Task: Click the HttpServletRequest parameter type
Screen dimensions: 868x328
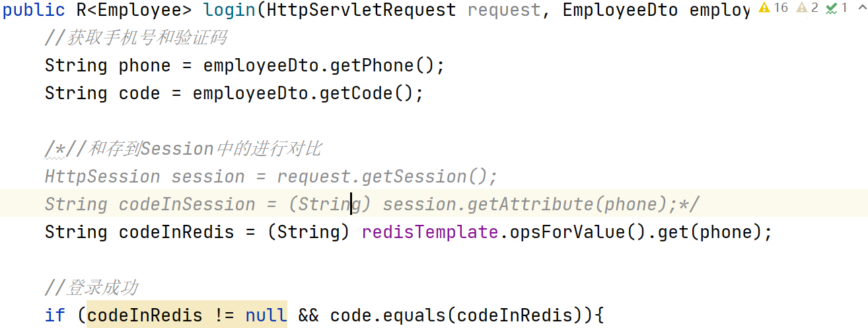Action: click(x=361, y=11)
